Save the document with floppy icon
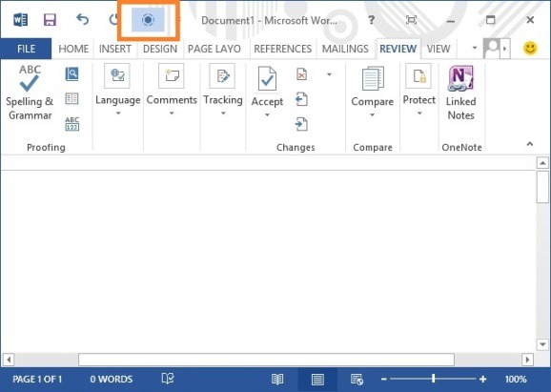Screen dimensions: 551x392 [50, 20]
